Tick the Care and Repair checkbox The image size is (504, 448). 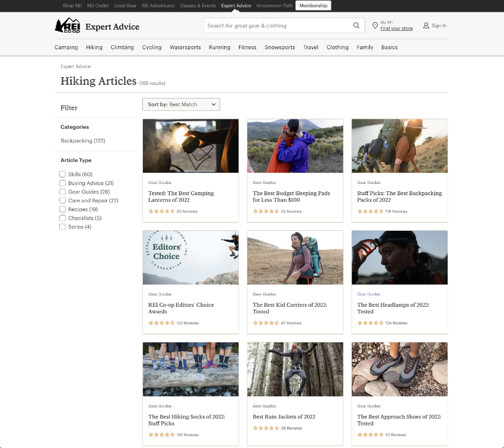tap(63, 201)
